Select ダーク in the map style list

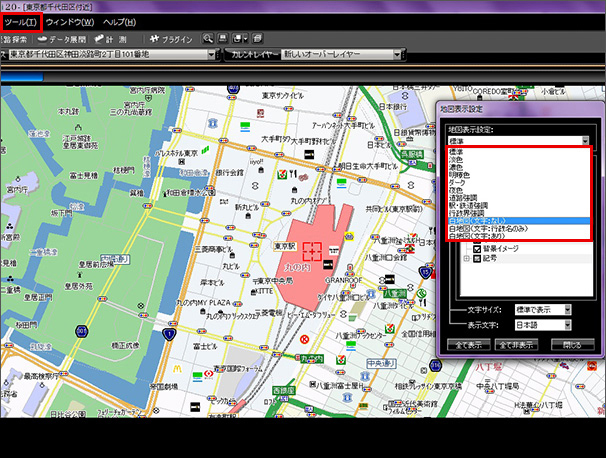tap(518, 182)
